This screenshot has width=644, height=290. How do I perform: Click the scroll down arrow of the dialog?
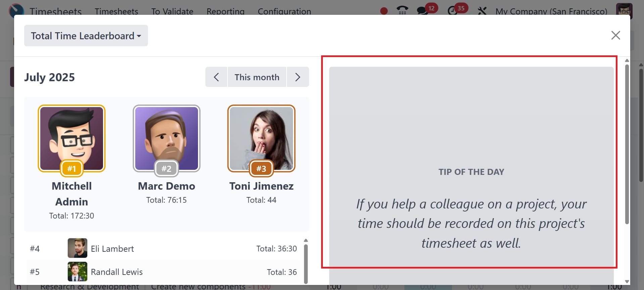click(627, 282)
